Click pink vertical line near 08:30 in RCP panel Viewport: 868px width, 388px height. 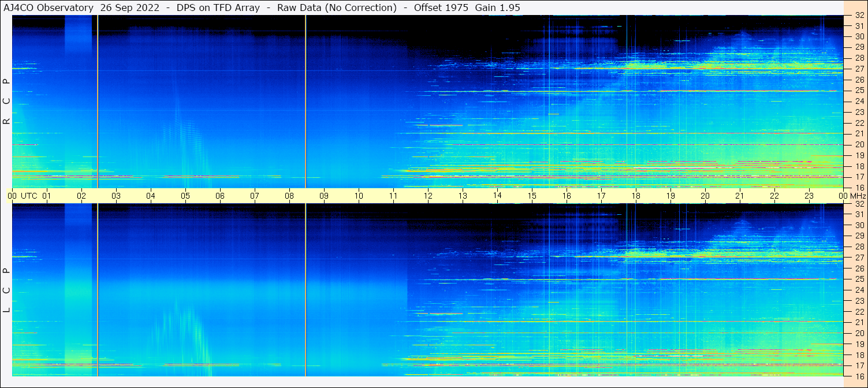click(306, 102)
